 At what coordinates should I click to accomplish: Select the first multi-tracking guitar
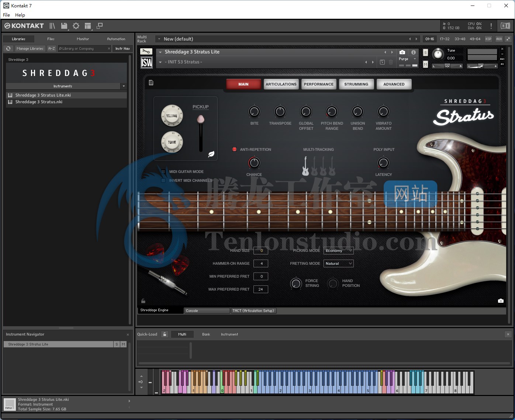pyautogui.click(x=305, y=166)
